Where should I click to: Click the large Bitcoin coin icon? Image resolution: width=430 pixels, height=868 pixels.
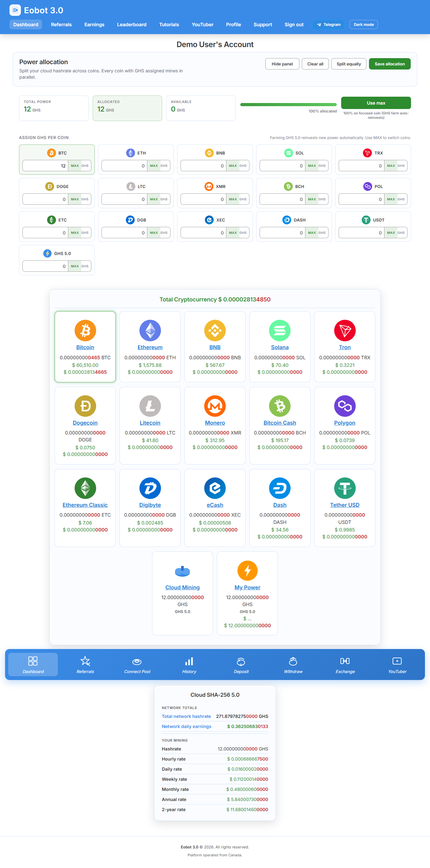(x=85, y=330)
